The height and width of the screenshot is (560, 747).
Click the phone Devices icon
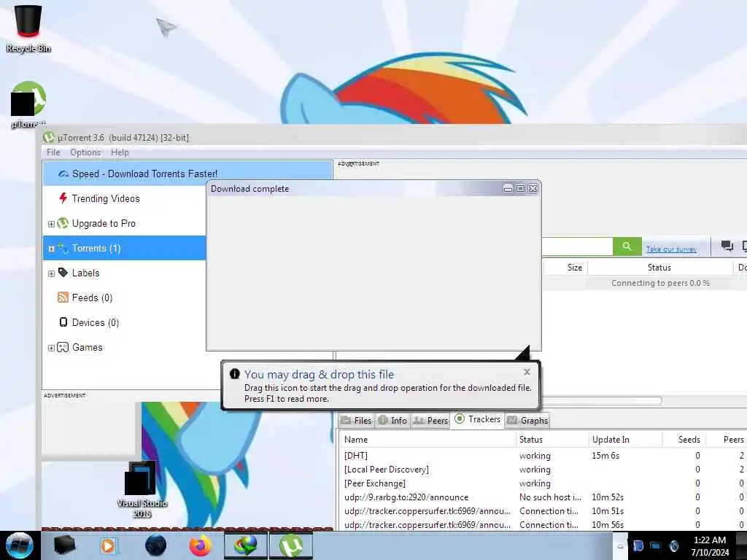[63, 322]
